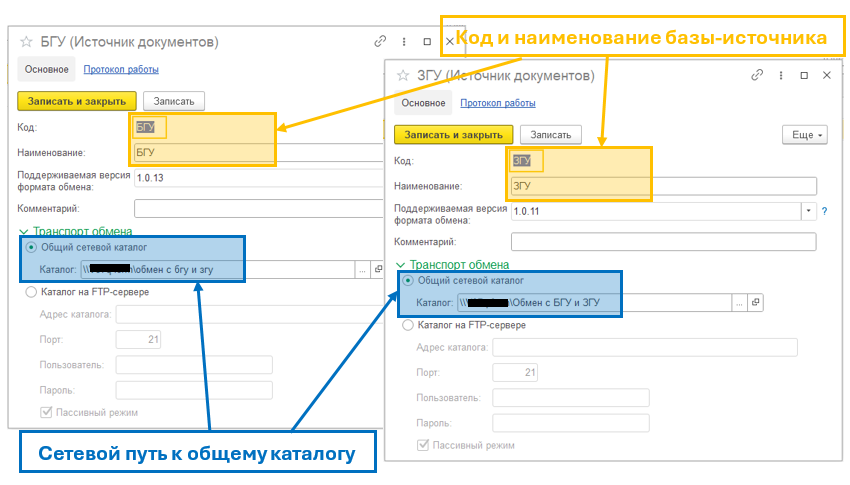The width and height of the screenshot is (850, 485).
Task: Switch to Основное tab in ЗГУ window
Action: pyautogui.click(x=423, y=103)
